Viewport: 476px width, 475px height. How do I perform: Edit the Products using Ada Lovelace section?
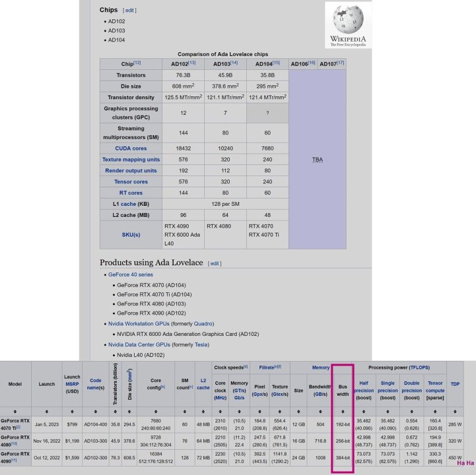pos(215,263)
